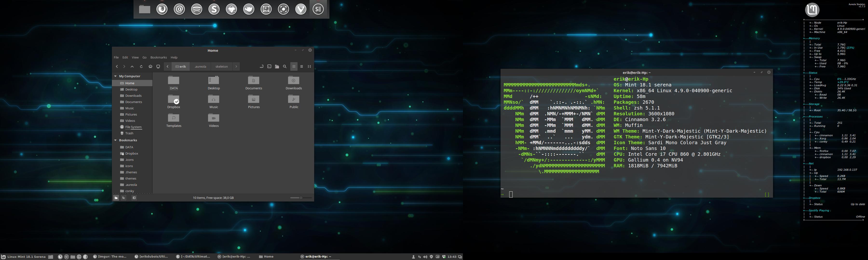
Task: Click the erik path button
Action: point(181,67)
